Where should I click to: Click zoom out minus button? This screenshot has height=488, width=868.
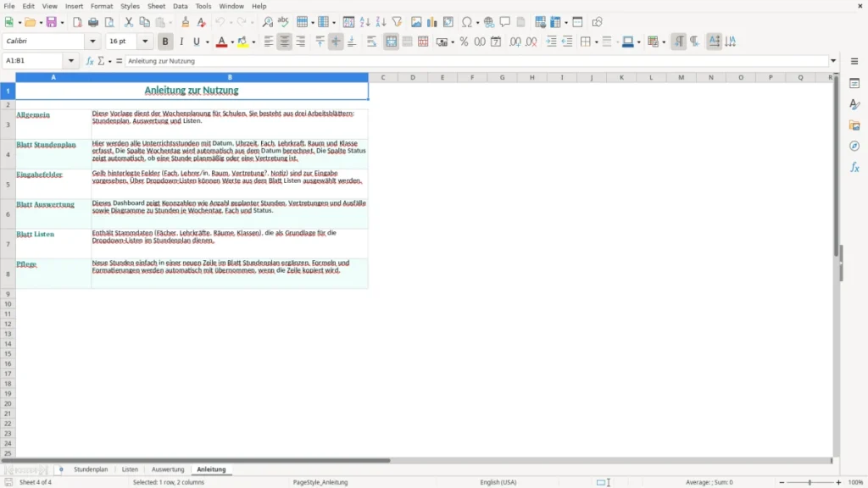point(782,482)
